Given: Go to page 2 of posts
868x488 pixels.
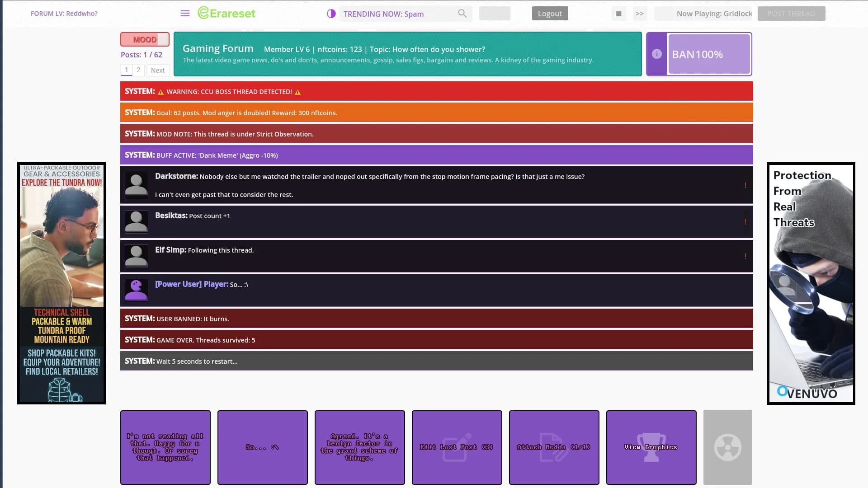Looking at the screenshot, I should 138,70.
